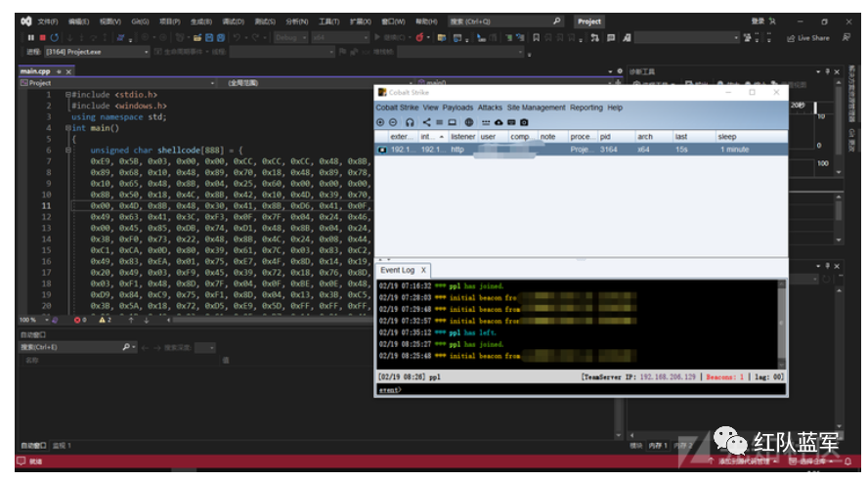Open the Help menu in Cobalt Strike

click(615, 108)
